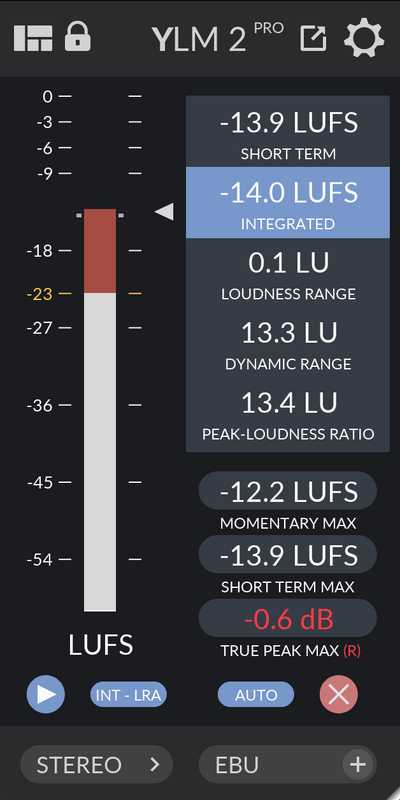Start metering with the play button
400x800 pixels.
(46, 694)
